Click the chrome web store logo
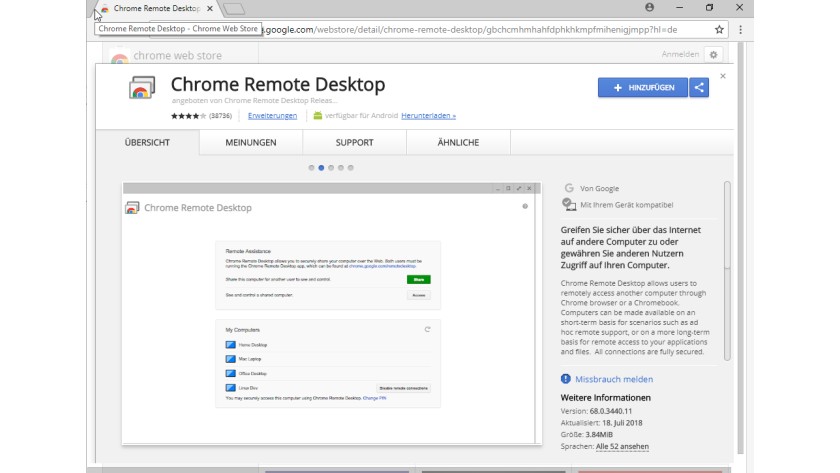Screen dimensions: 840x473 pos(166,55)
